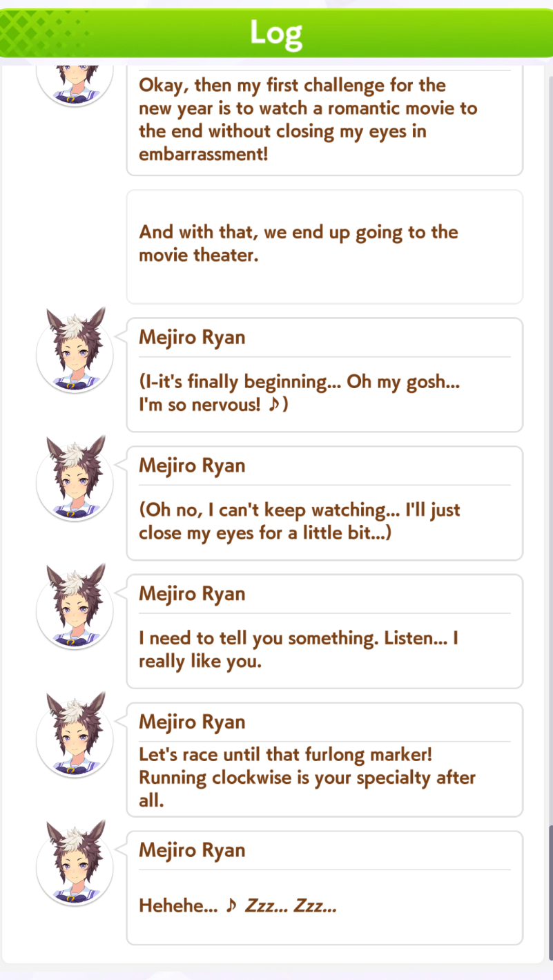
Task: Click the Mejiro Ryan name above the furlong message
Action: tap(192, 722)
